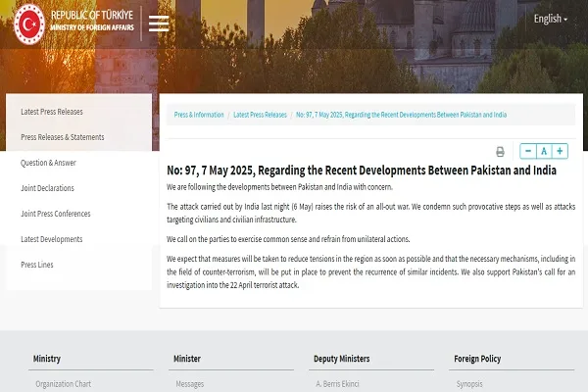Click the Ministry footer heading
Image resolution: width=588 pixels, height=392 pixels.
tap(47, 359)
